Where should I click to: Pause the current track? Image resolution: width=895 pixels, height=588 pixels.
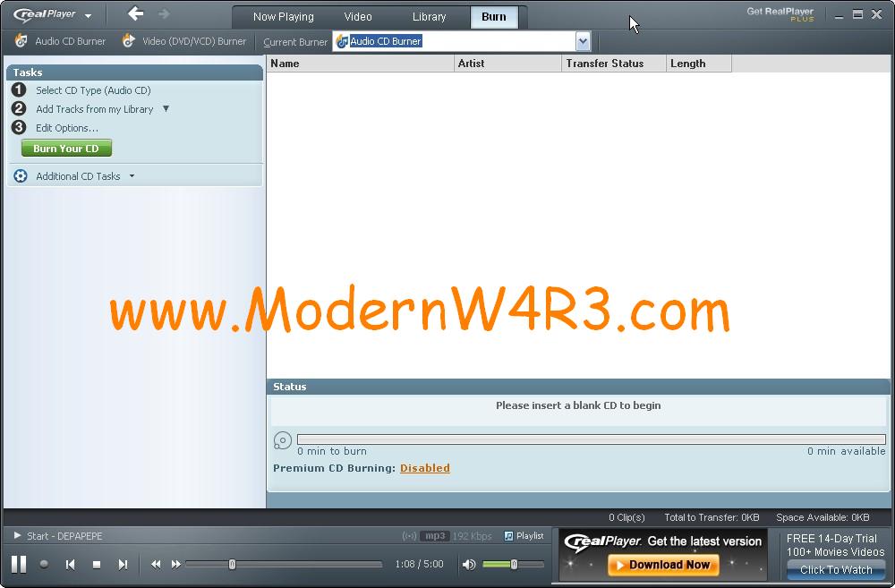click(19, 564)
